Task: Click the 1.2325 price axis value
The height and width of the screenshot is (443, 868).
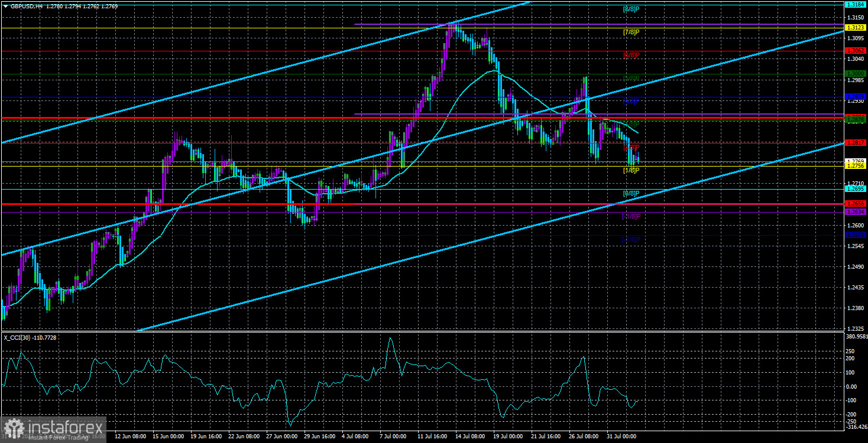Action: pos(855,329)
